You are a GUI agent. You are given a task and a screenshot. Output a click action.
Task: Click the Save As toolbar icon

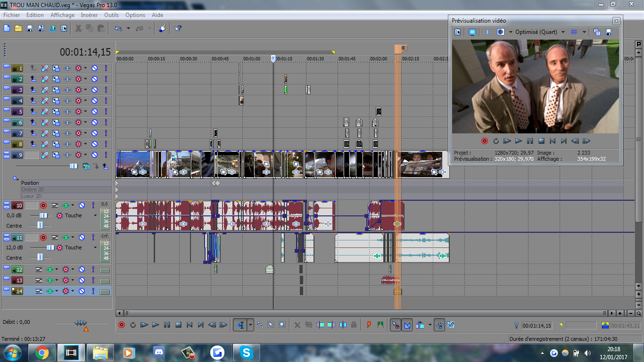(x=41, y=28)
